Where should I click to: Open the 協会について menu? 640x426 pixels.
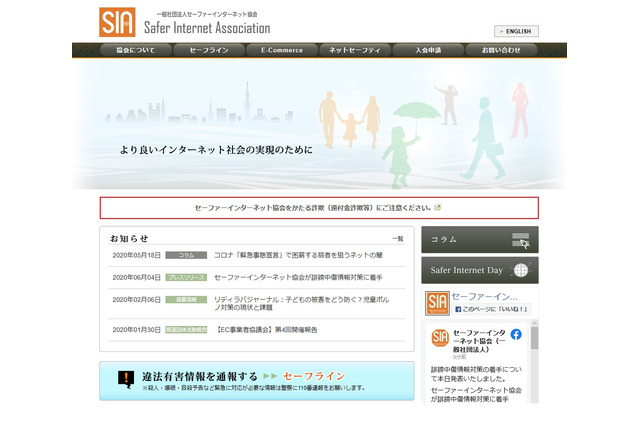(x=136, y=50)
